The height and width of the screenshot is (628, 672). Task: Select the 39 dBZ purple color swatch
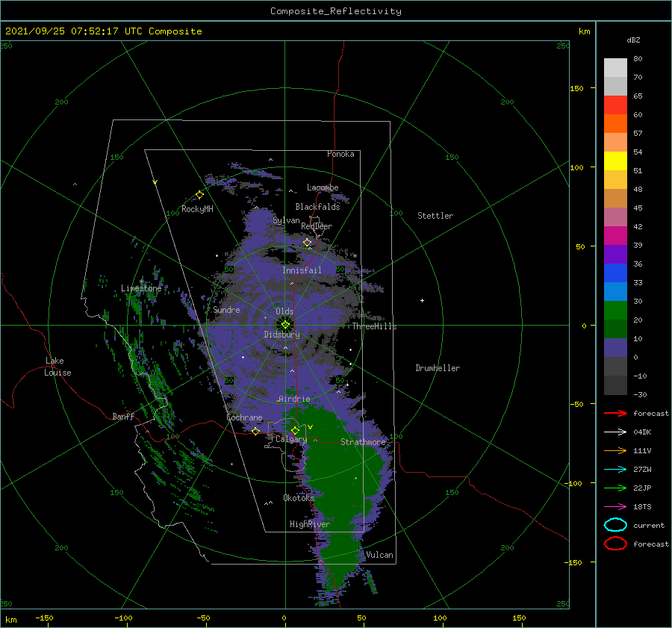pyautogui.click(x=615, y=254)
